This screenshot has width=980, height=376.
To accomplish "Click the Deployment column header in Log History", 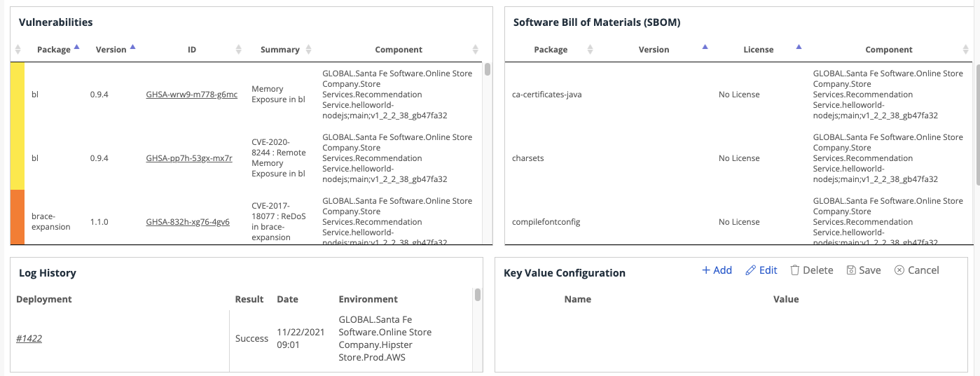I will [x=44, y=299].
